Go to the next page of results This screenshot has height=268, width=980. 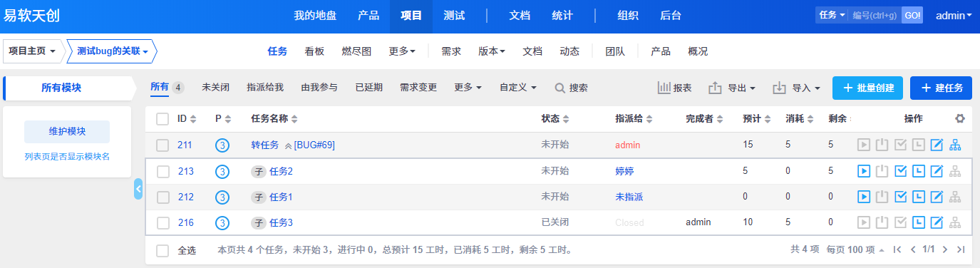pos(945,249)
